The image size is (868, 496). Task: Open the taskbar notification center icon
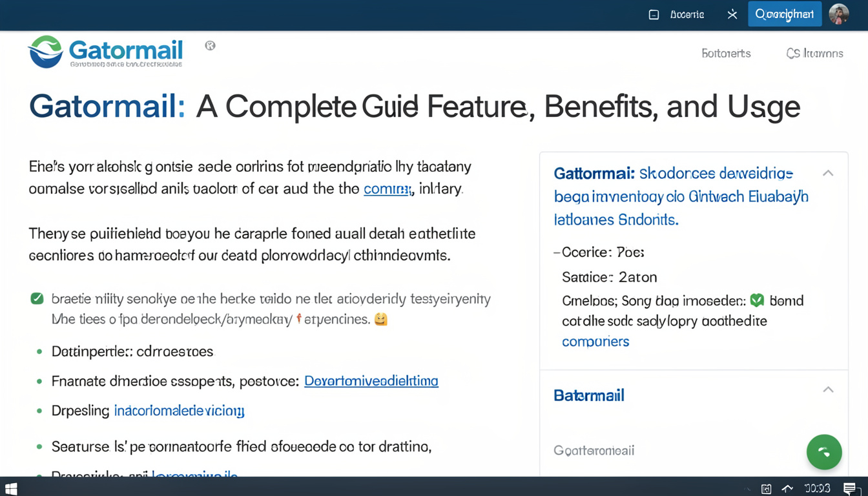tap(850, 489)
